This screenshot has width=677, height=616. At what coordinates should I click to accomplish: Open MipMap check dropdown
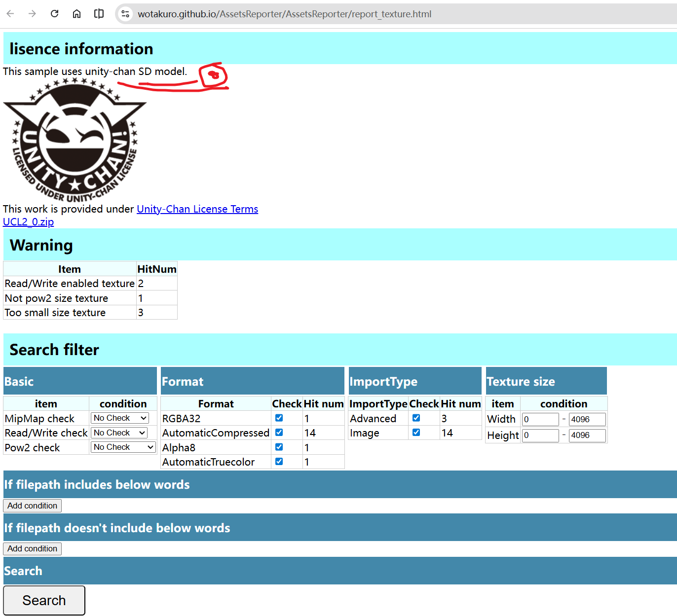(x=120, y=418)
